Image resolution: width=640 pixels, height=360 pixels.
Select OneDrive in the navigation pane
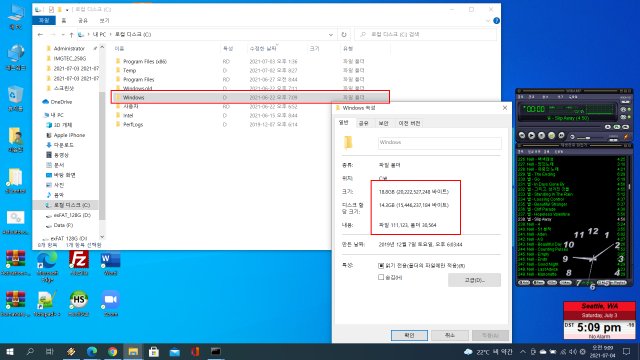click(x=61, y=102)
